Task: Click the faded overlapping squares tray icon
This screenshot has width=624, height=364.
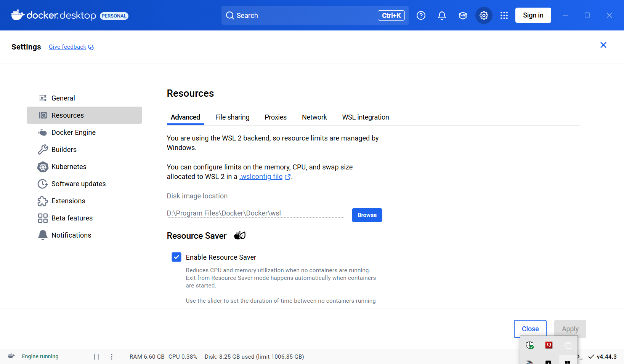Action: click(x=568, y=345)
